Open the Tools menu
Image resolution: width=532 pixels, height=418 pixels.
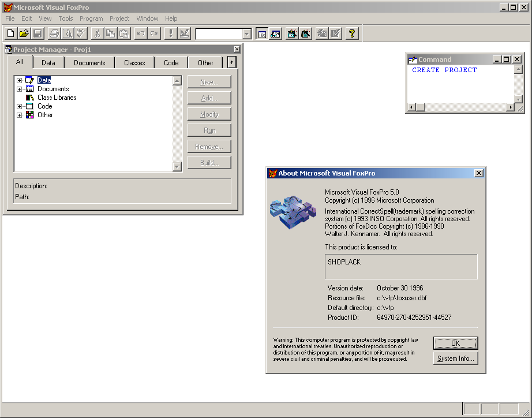click(65, 18)
